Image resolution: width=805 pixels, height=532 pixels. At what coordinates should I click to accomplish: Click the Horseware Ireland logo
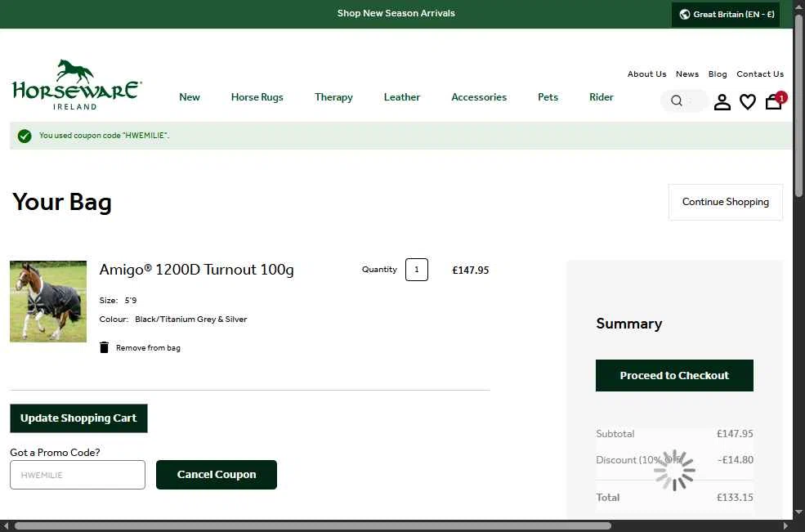tap(77, 85)
